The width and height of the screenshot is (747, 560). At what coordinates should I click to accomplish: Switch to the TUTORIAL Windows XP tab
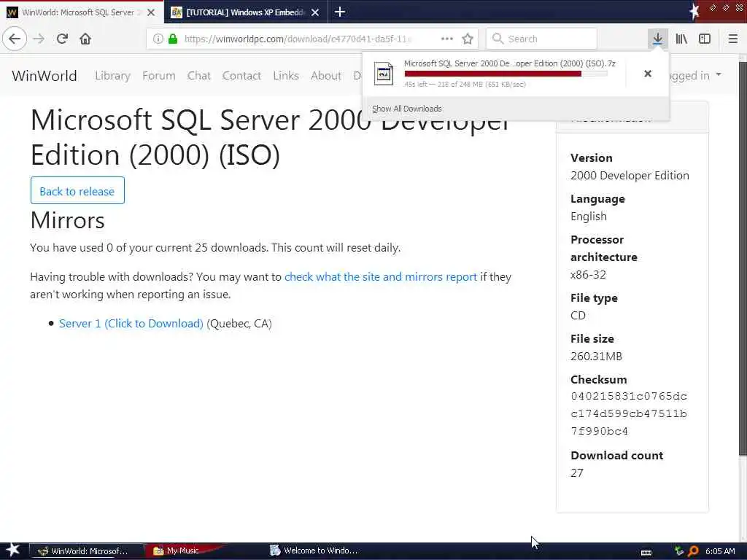(246, 12)
